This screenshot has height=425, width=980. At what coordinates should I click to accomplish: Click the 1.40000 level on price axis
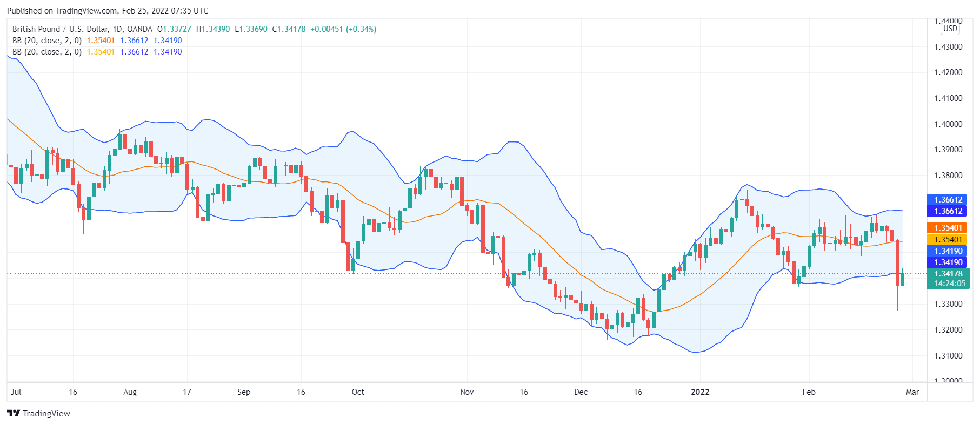tap(948, 124)
